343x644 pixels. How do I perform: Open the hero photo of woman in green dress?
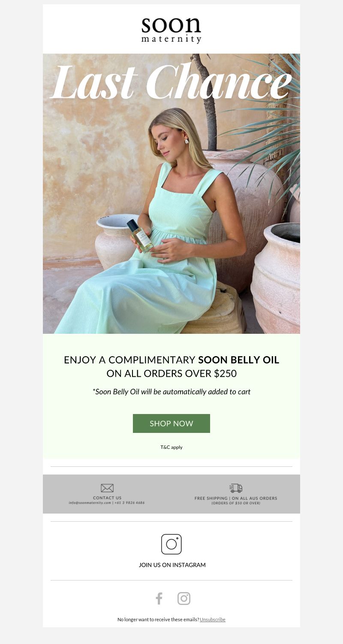171,194
